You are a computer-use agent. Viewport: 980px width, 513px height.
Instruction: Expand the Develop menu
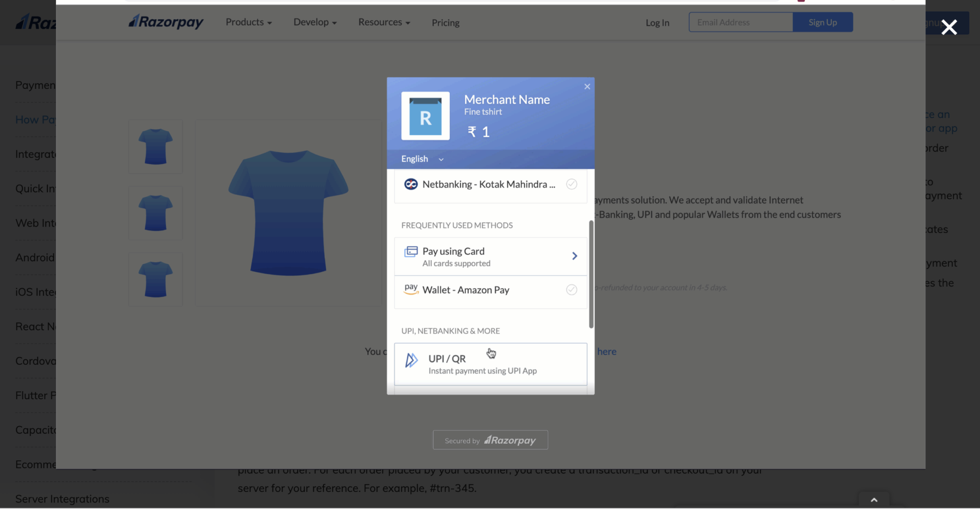(x=315, y=22)
